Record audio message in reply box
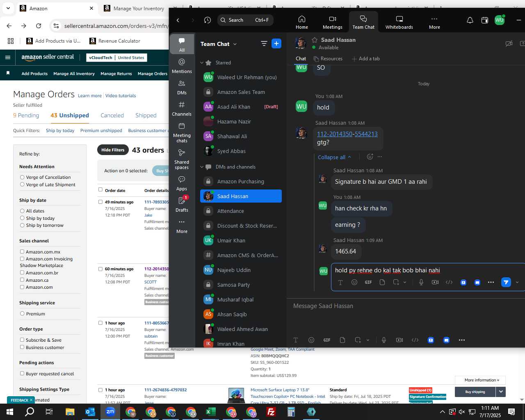The width and height of the screenshot is (525, 420). tap(421, 282)
